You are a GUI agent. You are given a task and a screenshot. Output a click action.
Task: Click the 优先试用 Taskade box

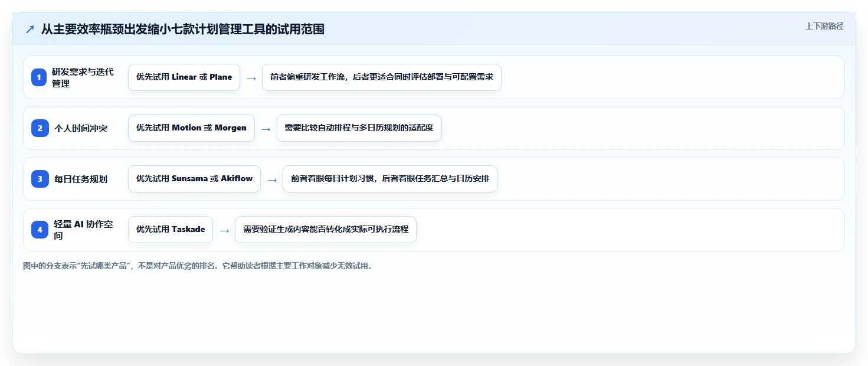tap(171, 230)
